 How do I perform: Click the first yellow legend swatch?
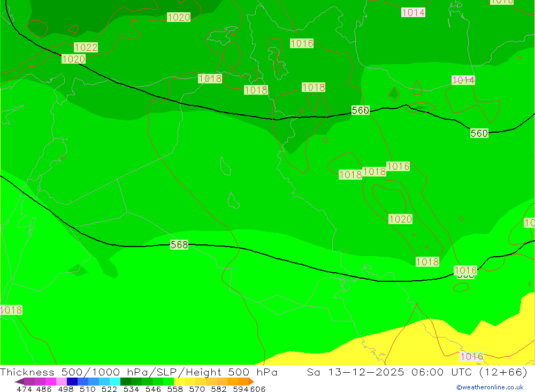tap(179, 381)
